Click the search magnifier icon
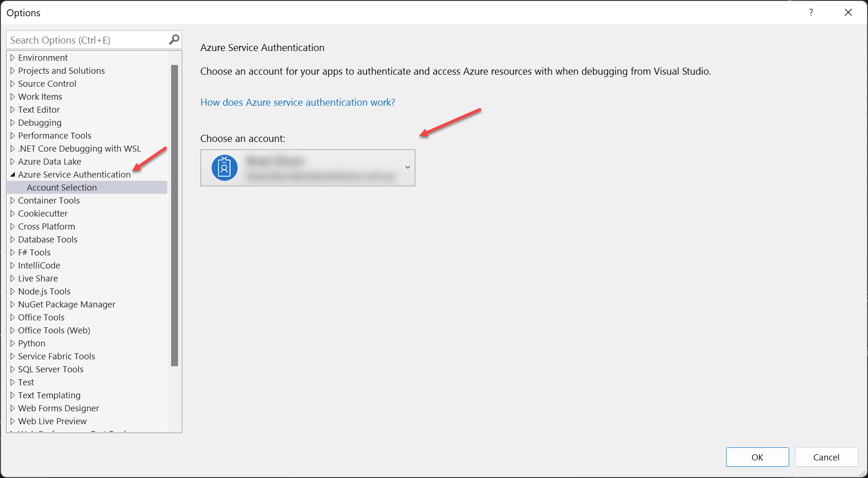The width and height of the screenshot is (868, 478). pyautogui.click(x=174, y=40)
